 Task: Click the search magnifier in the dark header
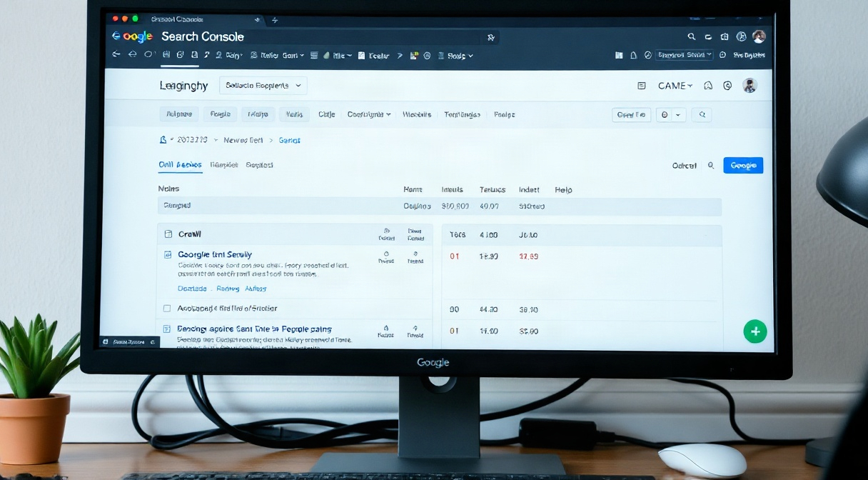(691, 36)
